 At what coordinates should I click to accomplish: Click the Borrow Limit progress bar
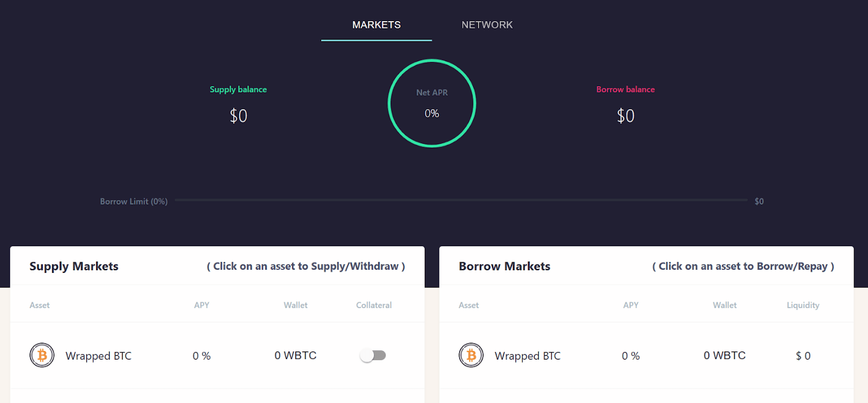[462, 200]
